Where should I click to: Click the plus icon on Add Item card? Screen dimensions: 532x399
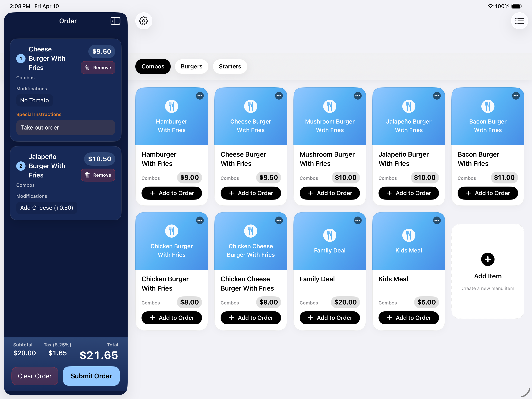pyautogui.click(x=488, y=259)
